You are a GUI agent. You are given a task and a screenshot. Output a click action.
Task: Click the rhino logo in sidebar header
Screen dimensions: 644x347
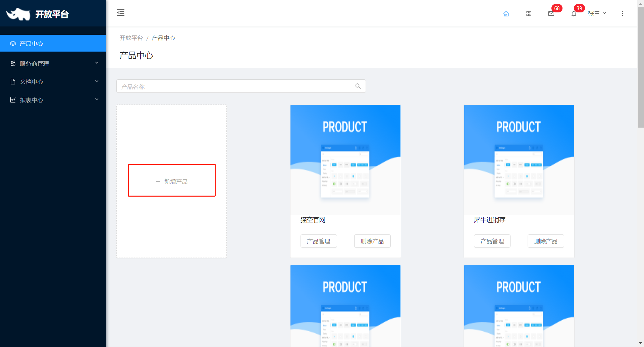[18, 14]
